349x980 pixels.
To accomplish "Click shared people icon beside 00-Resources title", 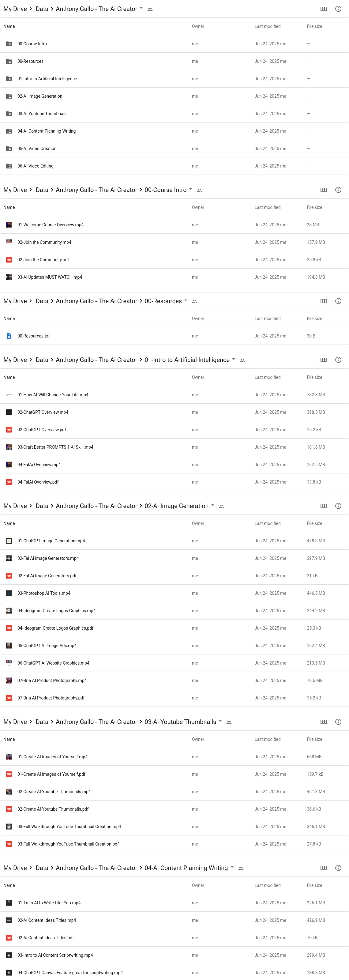I will click(x=195, y=301).
